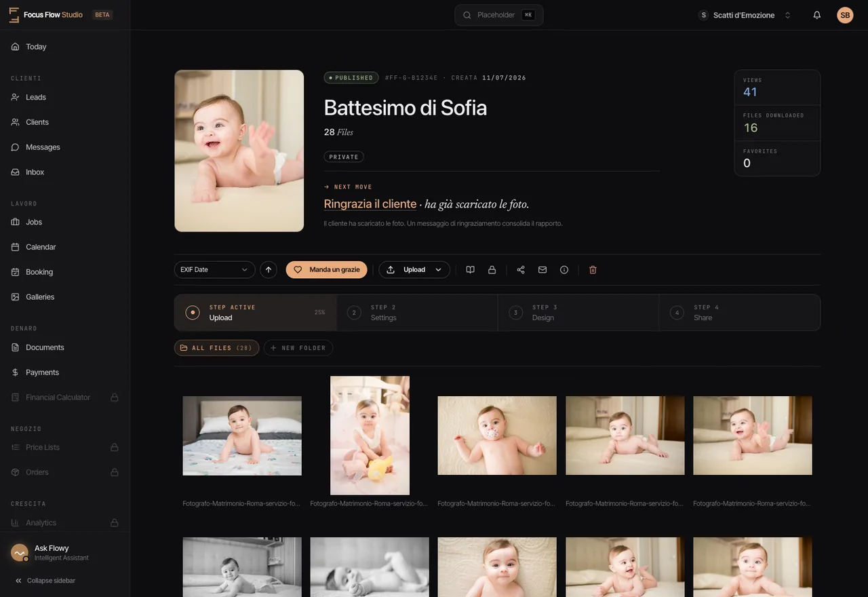868x597 pixels.
Task: Click the Documents sidebar icon
Action: click(x=15, y=347)
